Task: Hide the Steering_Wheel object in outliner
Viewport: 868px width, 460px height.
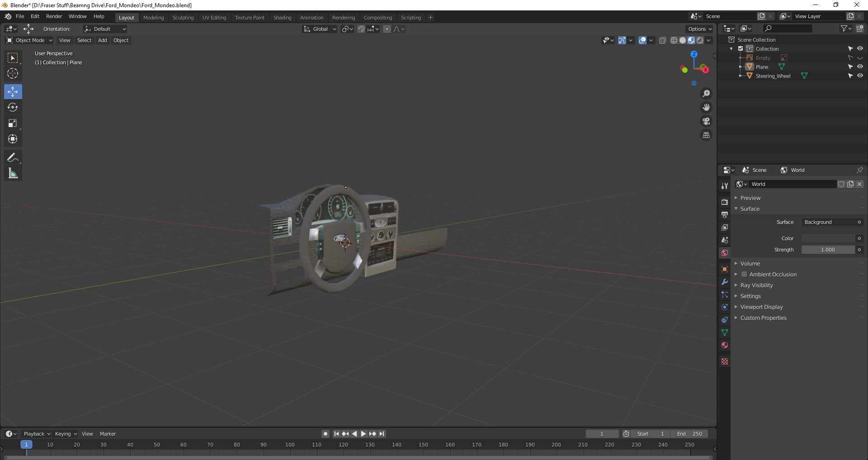Action: pyautogui.click(x=860, y=76)
